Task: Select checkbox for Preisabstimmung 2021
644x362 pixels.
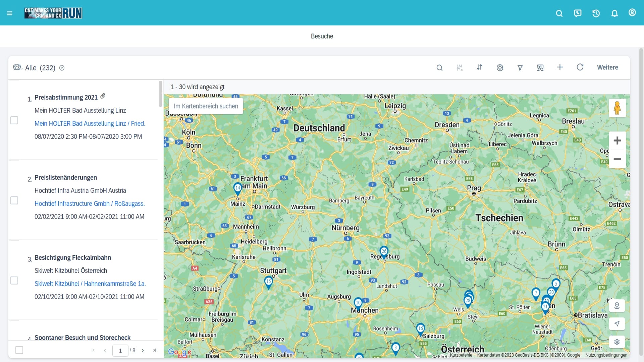Action: [14, 120]
